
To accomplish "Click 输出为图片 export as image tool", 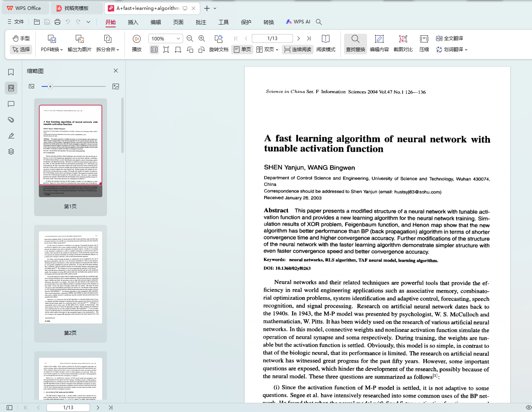I will click(x=80, y=44).
